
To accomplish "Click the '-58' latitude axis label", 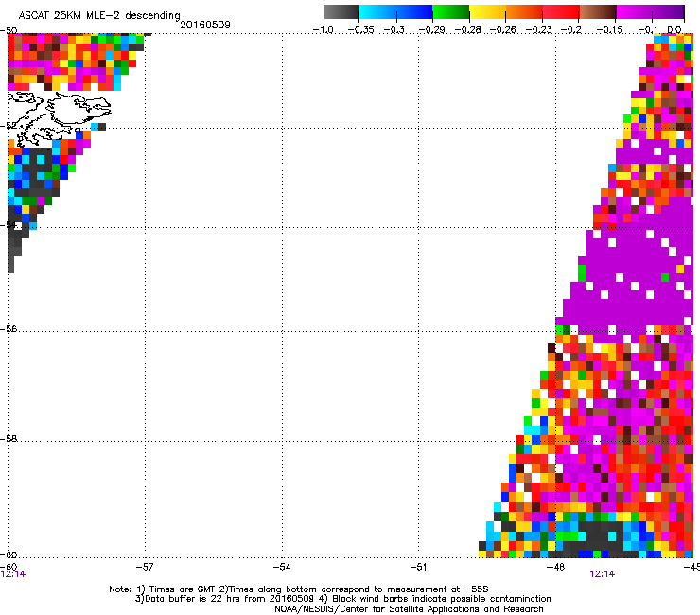I will (9, 439).
